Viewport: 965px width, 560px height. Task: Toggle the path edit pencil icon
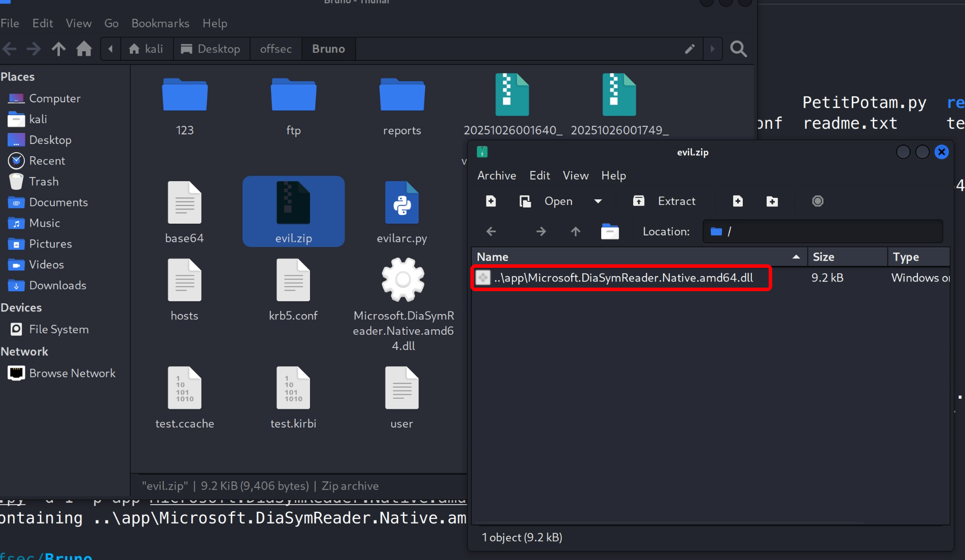point(690,49)
